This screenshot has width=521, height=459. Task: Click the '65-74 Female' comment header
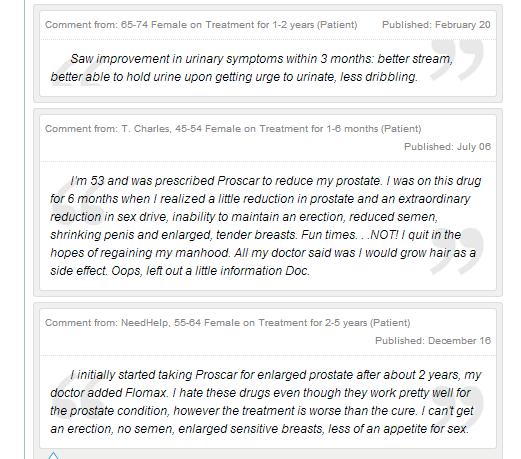201,25
